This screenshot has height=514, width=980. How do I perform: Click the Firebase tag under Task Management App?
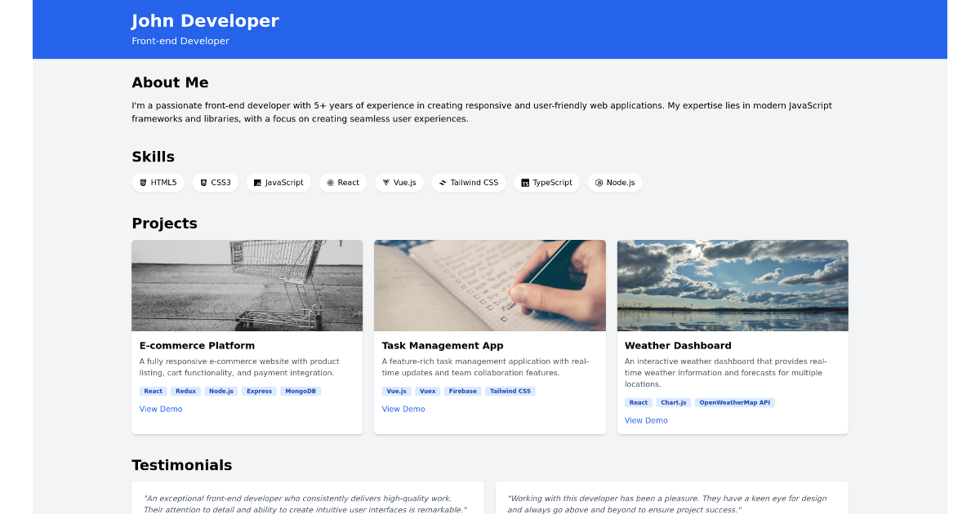point(462,391)
